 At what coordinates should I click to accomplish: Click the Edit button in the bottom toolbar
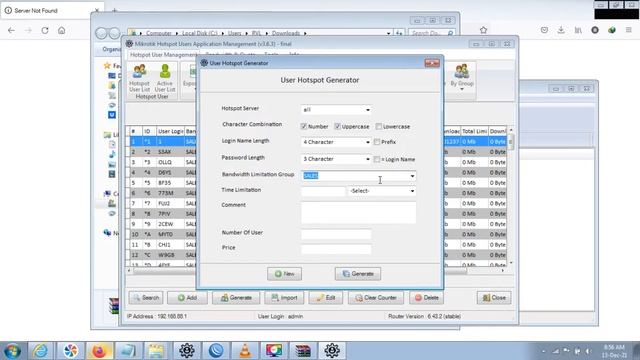(x=325, y=298)
